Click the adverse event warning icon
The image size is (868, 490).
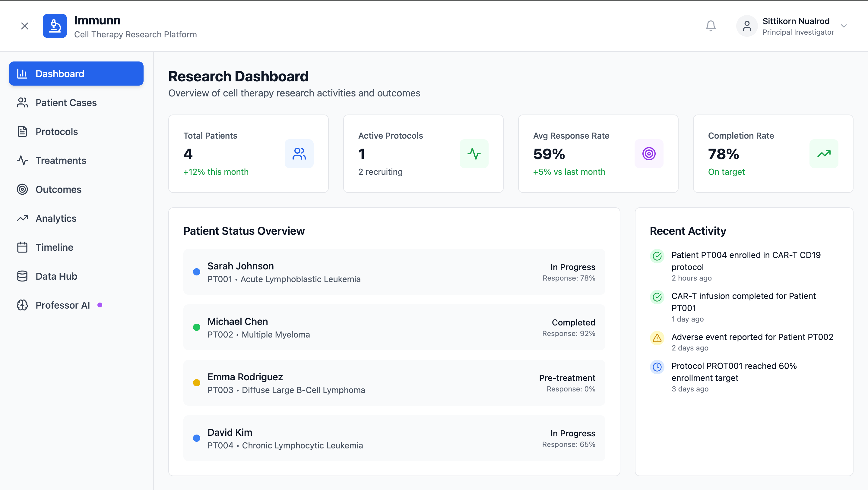(x=657, y=338)
